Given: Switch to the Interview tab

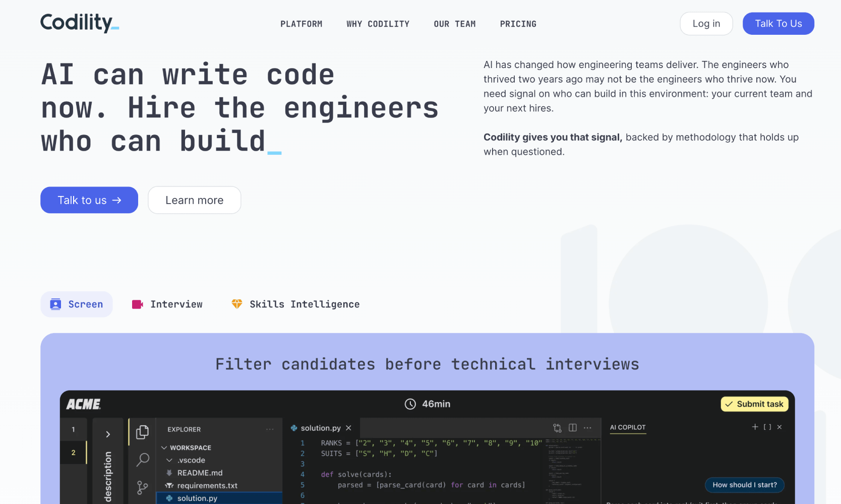Looking at the screenshot, I should [x=167, y=304].
